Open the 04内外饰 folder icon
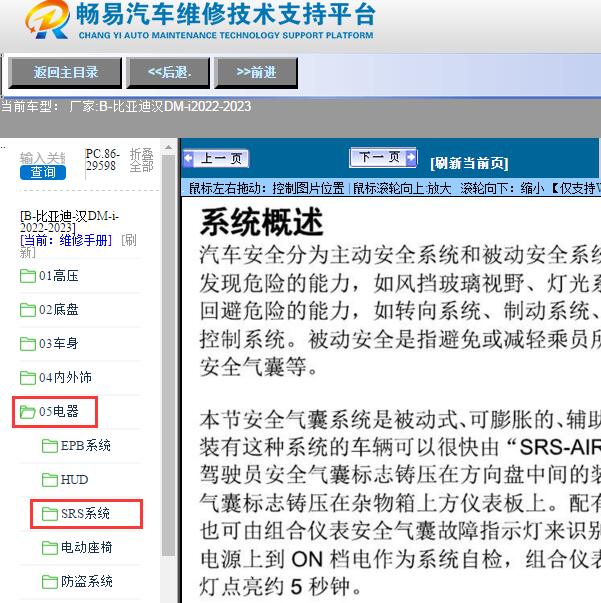The height and width of the screenshot is (603, 601). pos(28,377)
